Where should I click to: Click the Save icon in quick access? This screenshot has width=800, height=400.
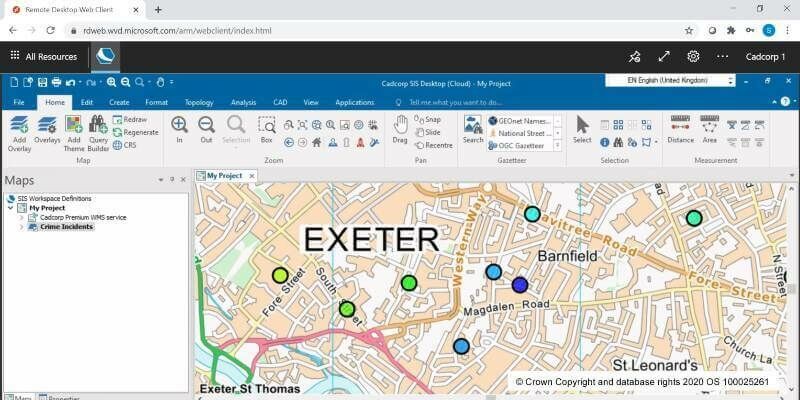[x=42, y=82]
